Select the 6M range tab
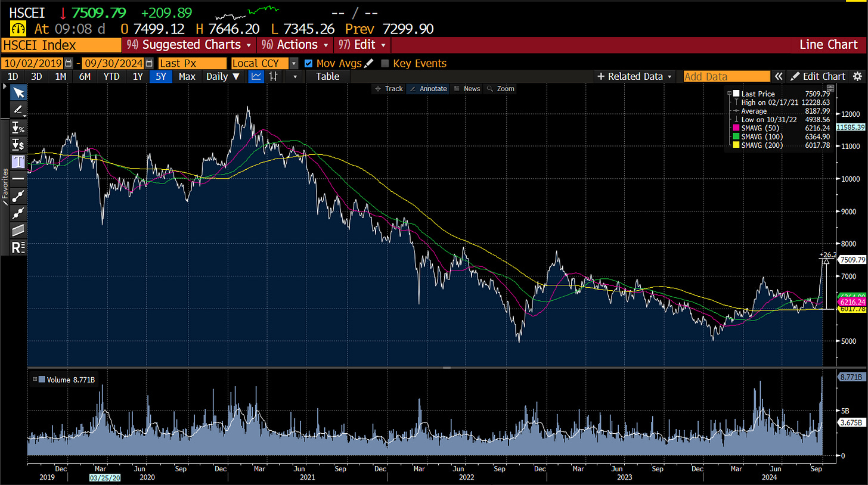868x485 pixels. coord(85,76)
